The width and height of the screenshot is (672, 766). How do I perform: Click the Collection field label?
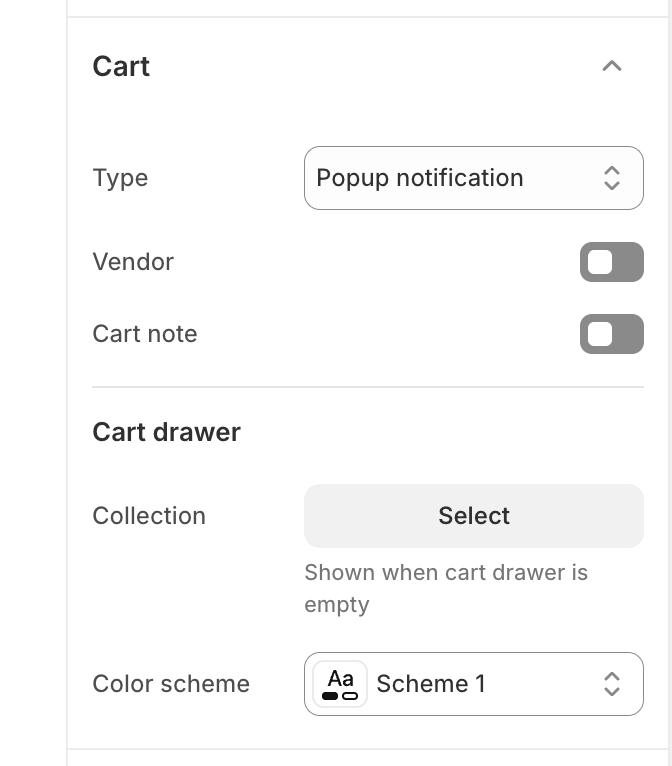pyautogui.click(x=149, y=516)
